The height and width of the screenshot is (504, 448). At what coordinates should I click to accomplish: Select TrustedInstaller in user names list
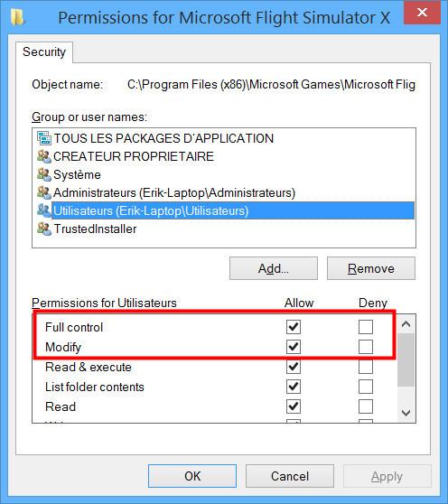[95, 229]
